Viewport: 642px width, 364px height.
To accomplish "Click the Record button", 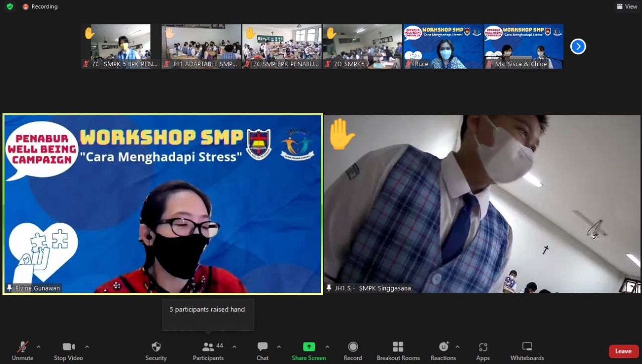I will point(353,351).
